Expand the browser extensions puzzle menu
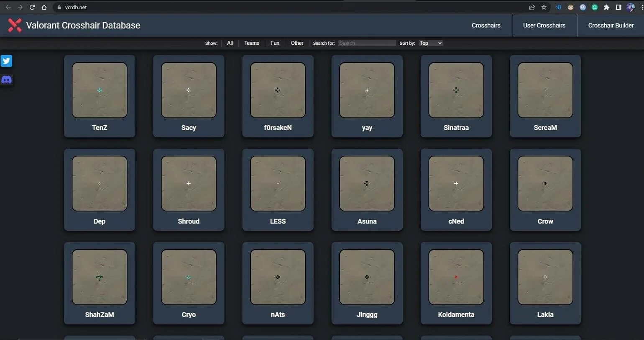The width and height of the screenshot is (644, 340). tap(606, 7)
